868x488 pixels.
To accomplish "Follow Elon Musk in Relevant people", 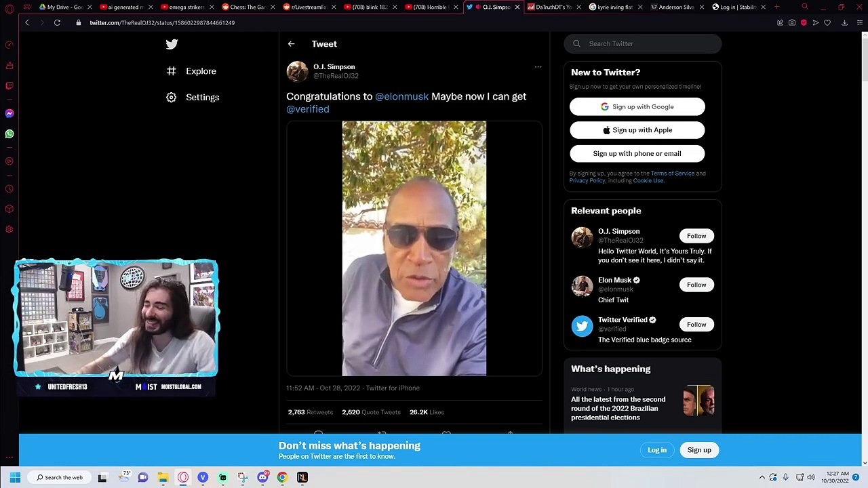I will (696, 285).
